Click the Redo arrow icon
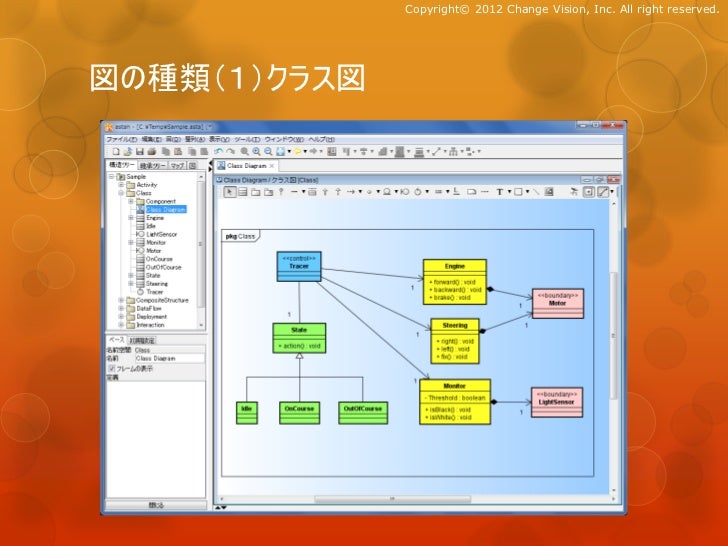The height and width of the screenshot is (546, 728). [x=230, y=151]
